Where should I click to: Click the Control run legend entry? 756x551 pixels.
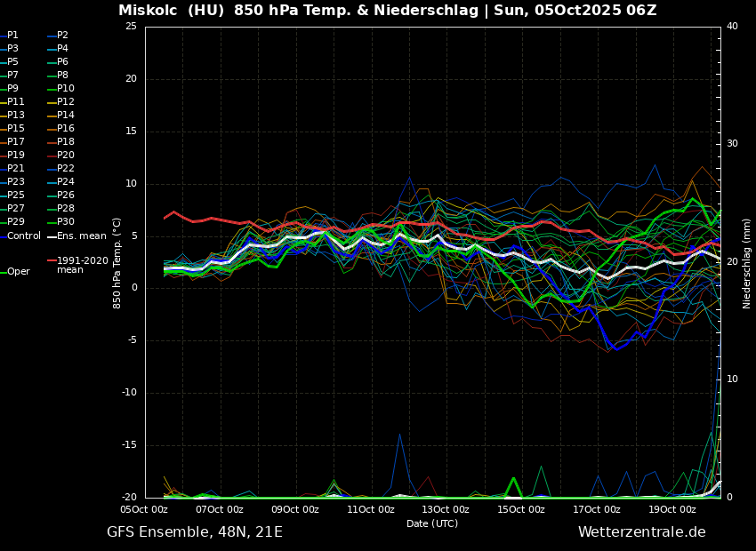(24, 236)
